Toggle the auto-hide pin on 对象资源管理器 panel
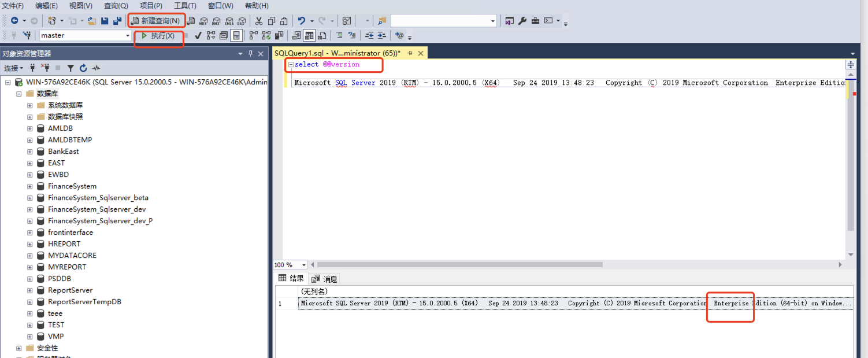Image resolution: width=868 pixels, height=358 pixels. [x=251, y=54]
